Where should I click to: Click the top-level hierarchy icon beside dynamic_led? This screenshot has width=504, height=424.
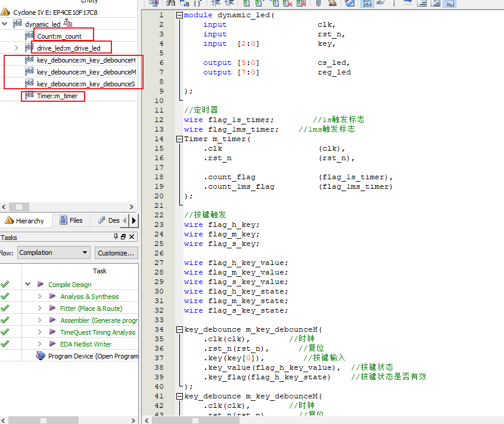pos(68,24)
